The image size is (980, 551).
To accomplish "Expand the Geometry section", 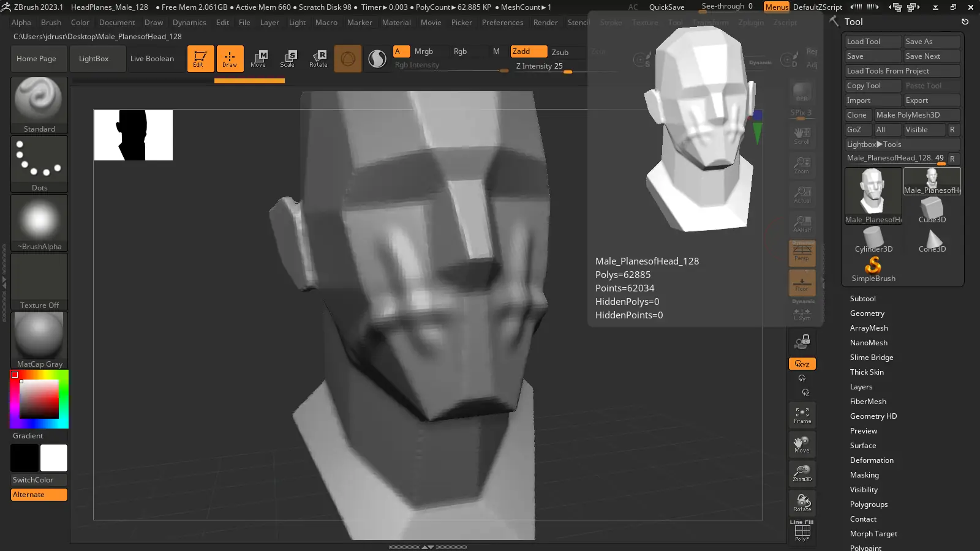I will coord(867,313).
